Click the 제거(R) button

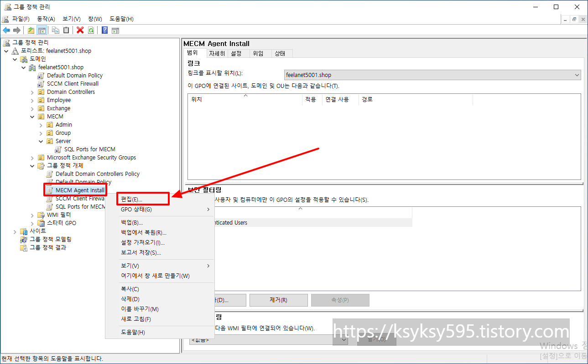point(279,300)
